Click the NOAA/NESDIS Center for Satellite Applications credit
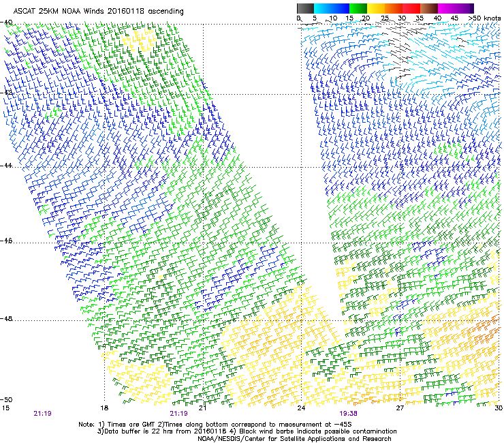The image size is (504, 443). click(294, 439)
